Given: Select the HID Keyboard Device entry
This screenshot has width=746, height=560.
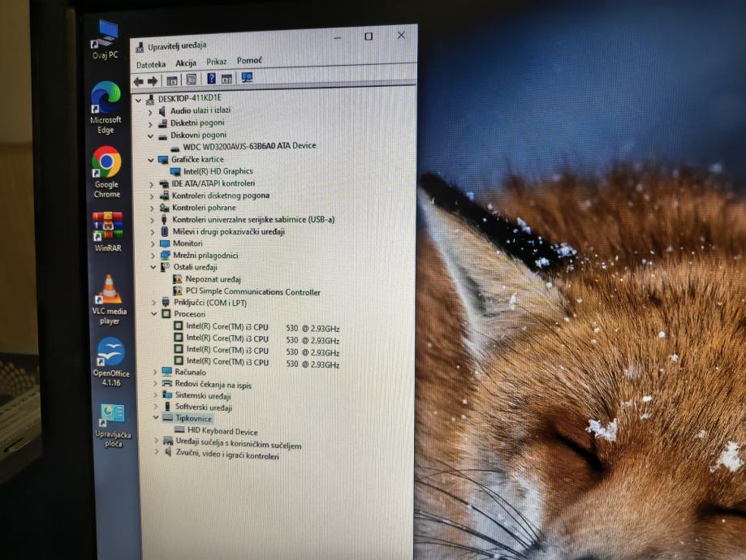Looking at the screenshot, I should [222, 431].
